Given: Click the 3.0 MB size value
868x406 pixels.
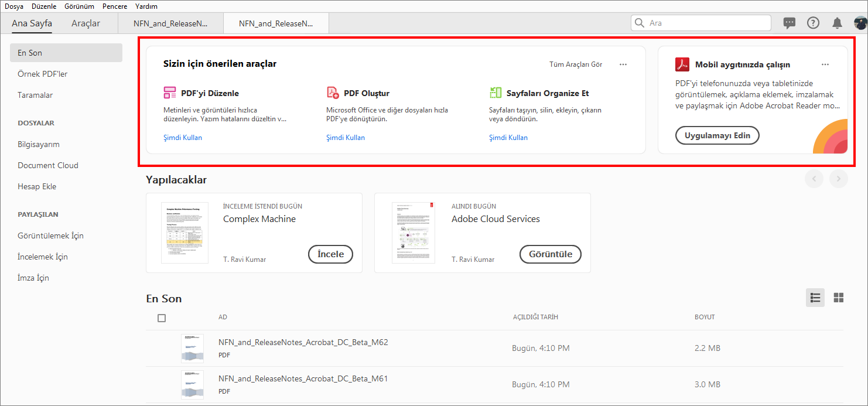Looking at the screenshot, I should pyautogui.click(x=708, y=385).
